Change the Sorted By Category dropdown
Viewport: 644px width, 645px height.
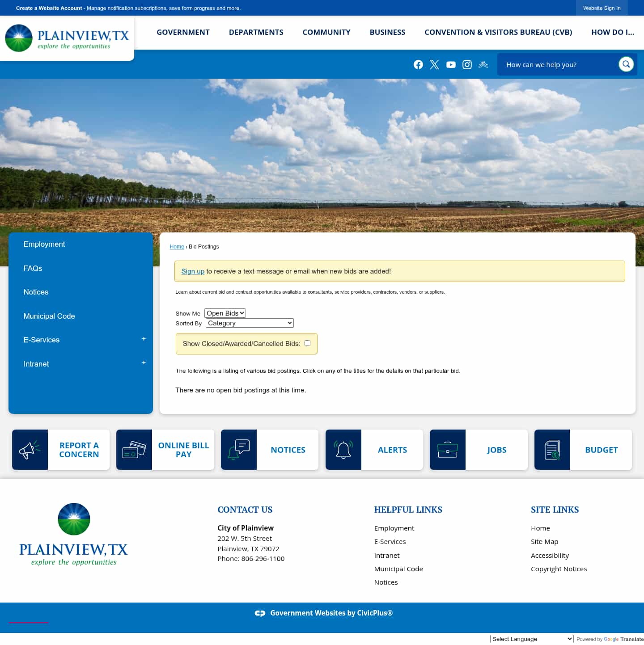[x=249, y=323]
